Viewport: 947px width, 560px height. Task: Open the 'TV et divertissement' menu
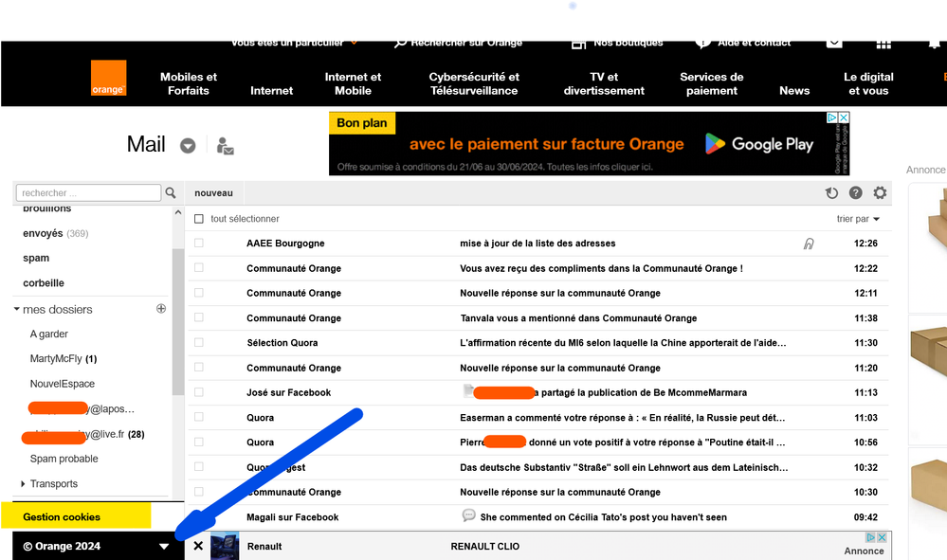pos(604,84)
